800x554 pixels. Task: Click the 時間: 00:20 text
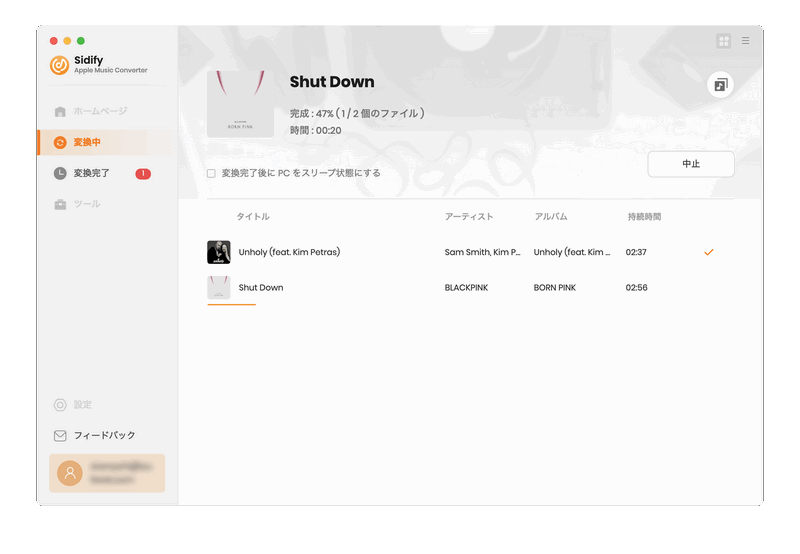pos(316,131)
